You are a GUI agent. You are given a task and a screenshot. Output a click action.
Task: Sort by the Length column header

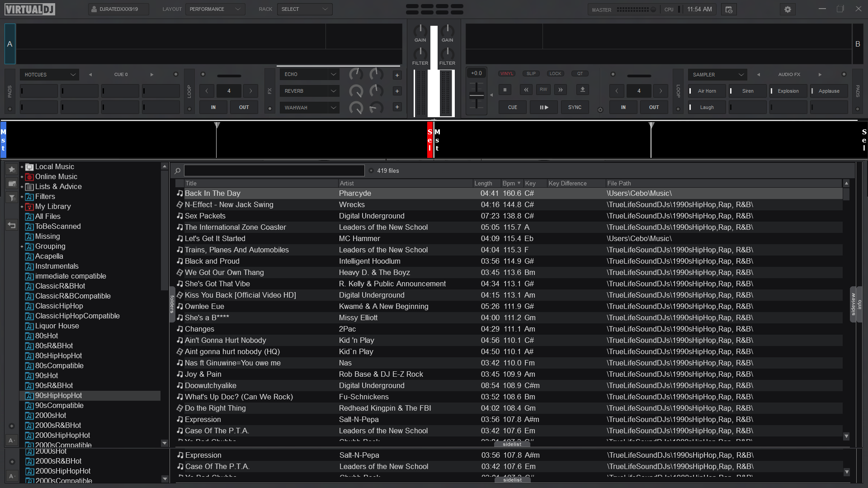point(486,183)
